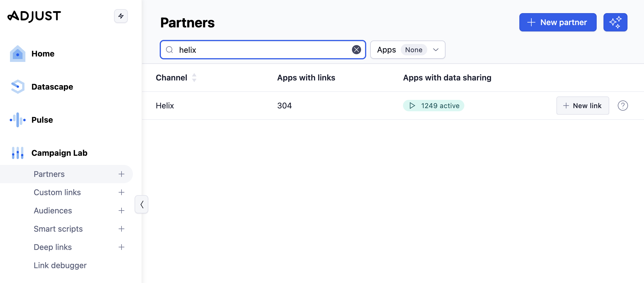This screenshot has height=283, width=644.
Task: Click the Home house icon
Action: [18, 54]
